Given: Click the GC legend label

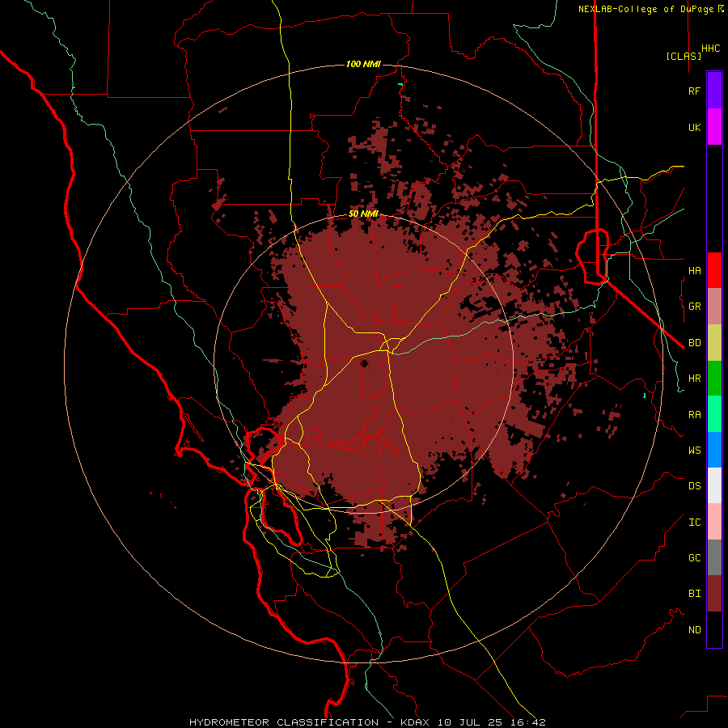Looking at the screenshot, I should (694, 557).
